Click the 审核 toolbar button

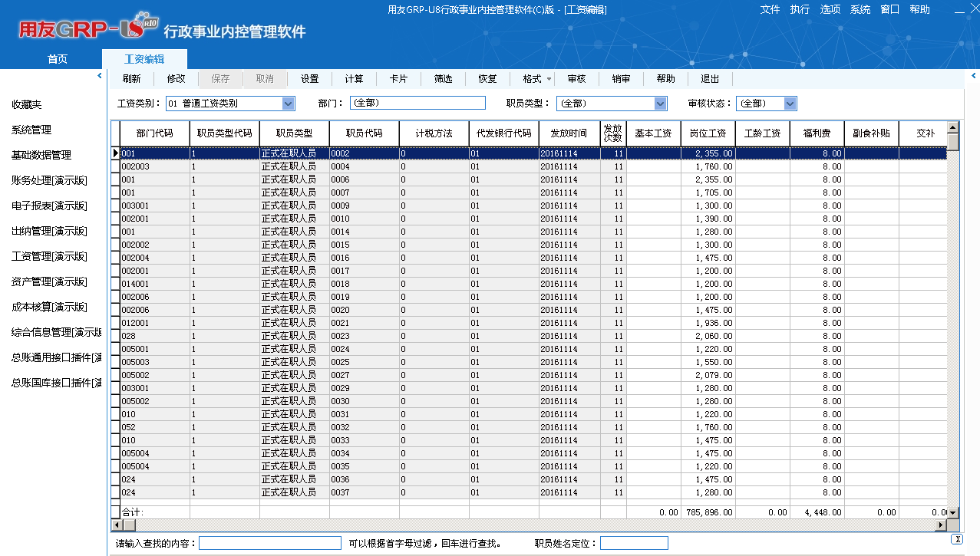click(x=577, y=79)
